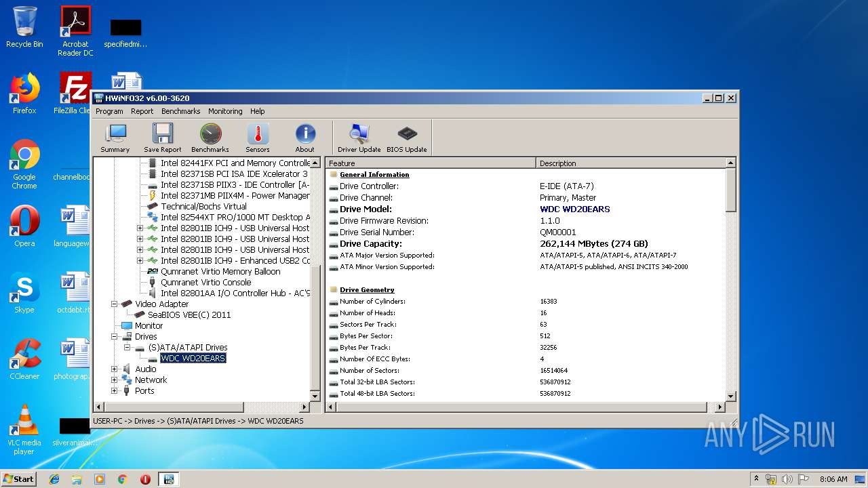The image size is (868, 488).
Task: Launch BIOS Update chip icon
Action: pyautogui.click(x=407, y=138)
